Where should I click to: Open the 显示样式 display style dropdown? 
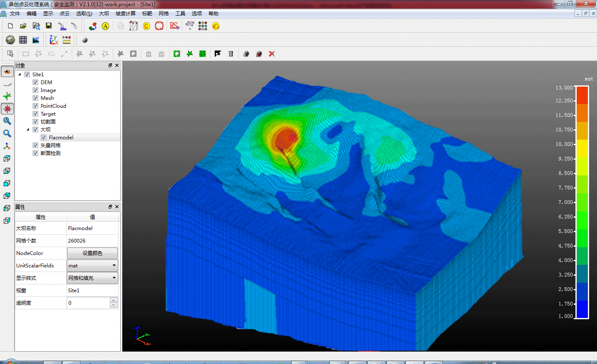[92, 278]
